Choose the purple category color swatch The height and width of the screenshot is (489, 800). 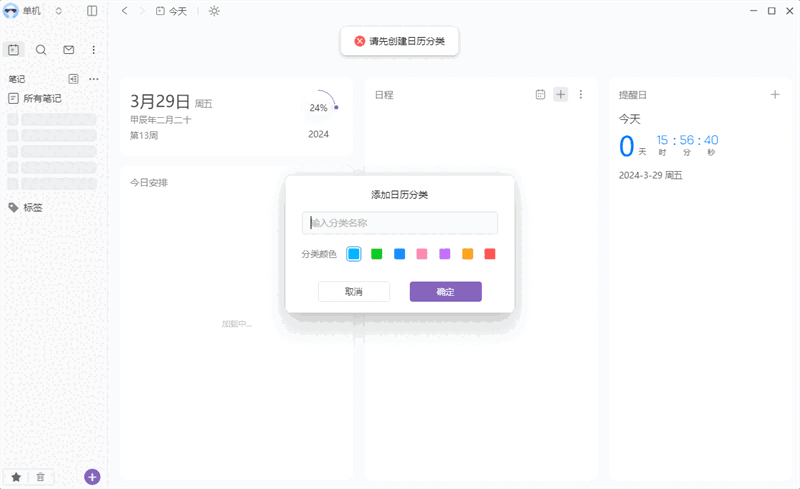coord(445,254)
